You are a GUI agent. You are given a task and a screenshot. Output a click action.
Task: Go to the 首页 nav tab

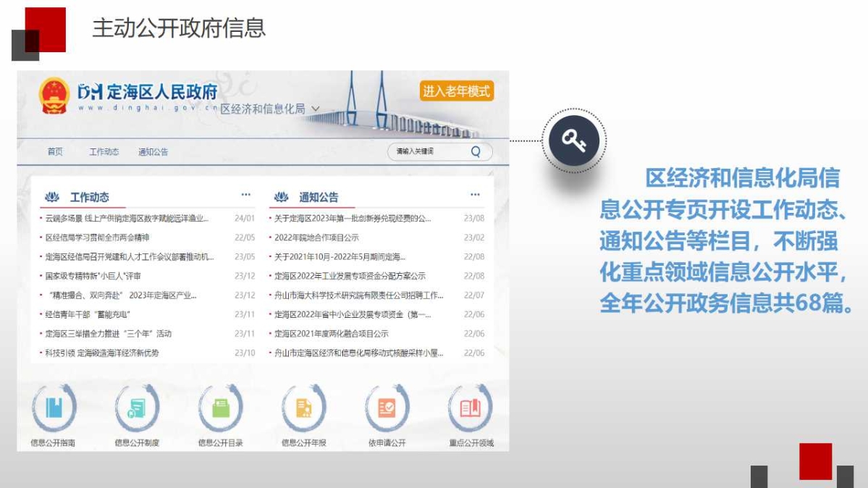(x=55, y=152)
